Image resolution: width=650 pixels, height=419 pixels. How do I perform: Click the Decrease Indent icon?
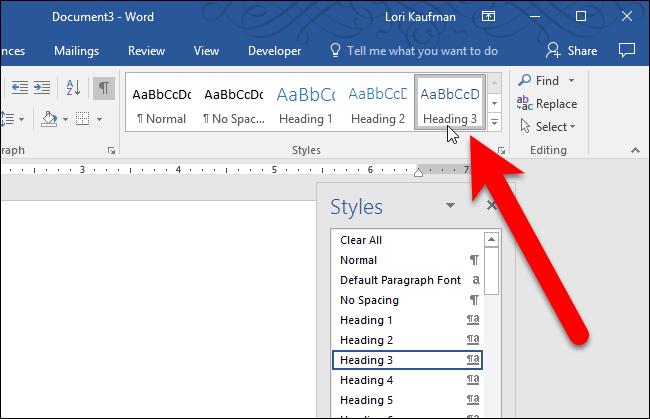(x=19, y=88)
